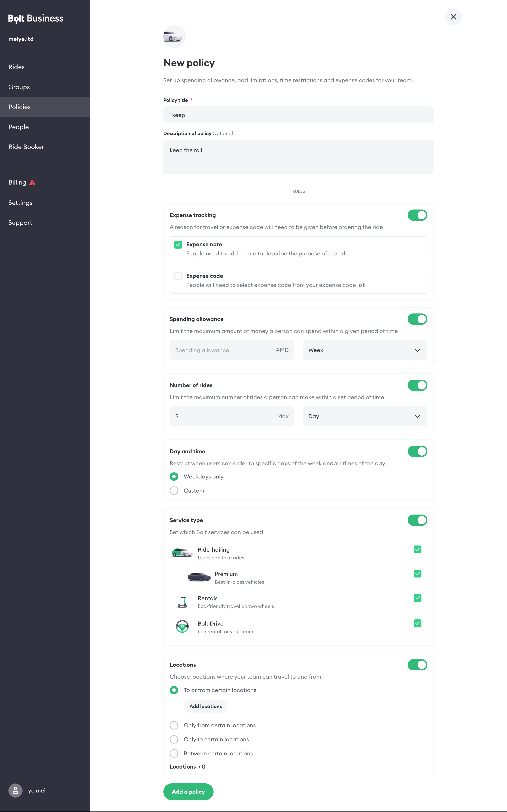Edit the Max rides number field
This screenshot has height=812, width=507.
point(232,416)
